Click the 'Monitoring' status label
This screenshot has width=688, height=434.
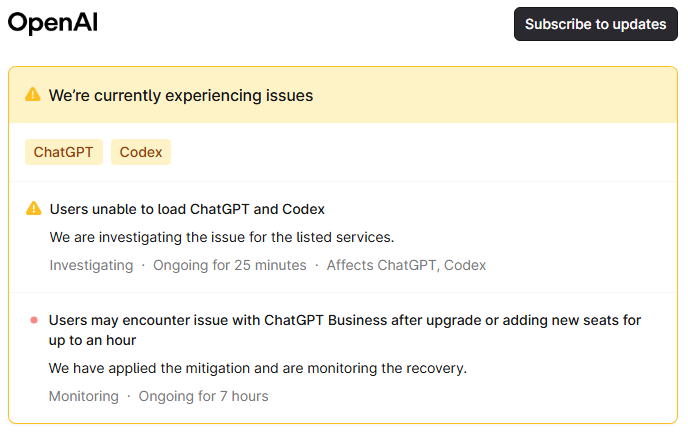tap(83, 396)
